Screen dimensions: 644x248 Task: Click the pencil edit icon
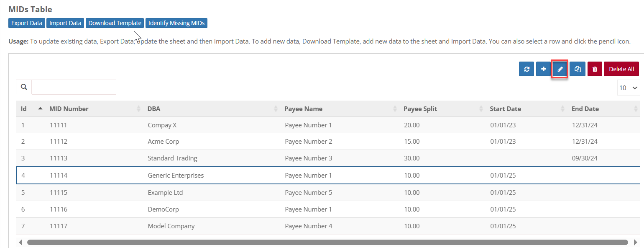click(560, 69)
